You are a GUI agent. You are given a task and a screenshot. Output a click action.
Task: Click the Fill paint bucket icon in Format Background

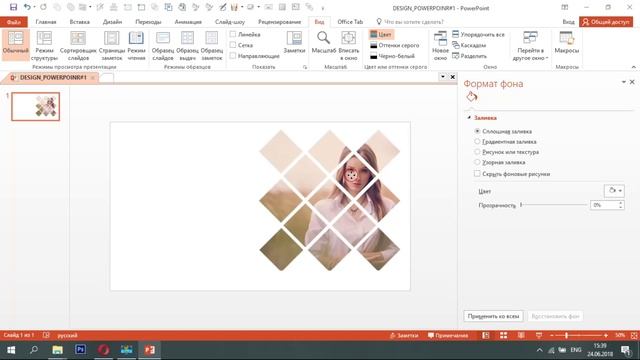coord(472,97)
